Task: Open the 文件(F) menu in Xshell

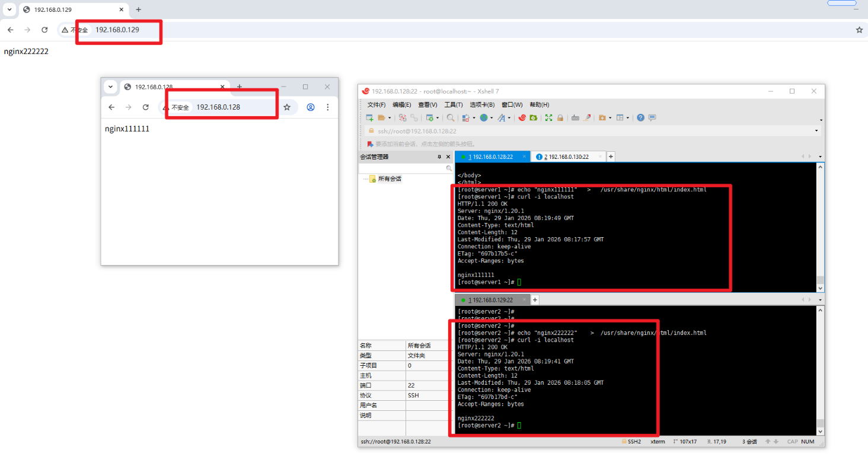Action: 376,105
